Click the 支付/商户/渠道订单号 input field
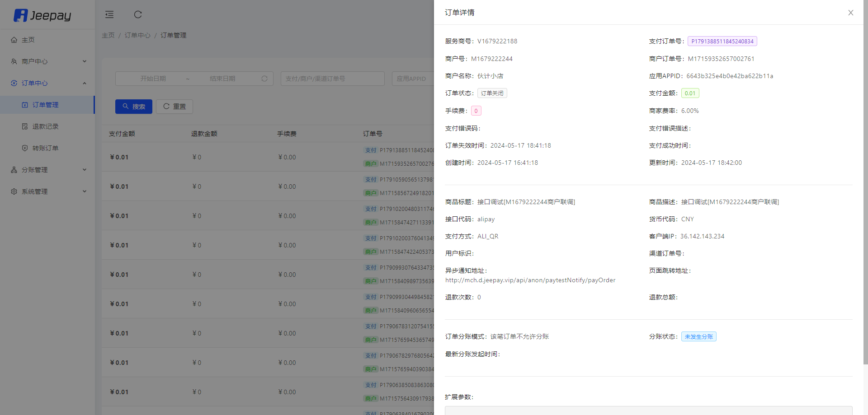 [332, 79]
